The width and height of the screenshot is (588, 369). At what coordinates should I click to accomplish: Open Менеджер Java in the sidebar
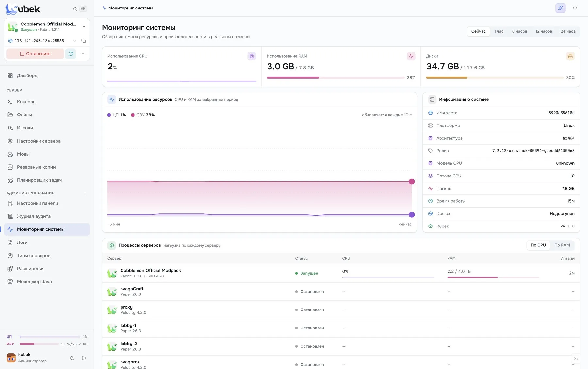click(x=47, y=281)
